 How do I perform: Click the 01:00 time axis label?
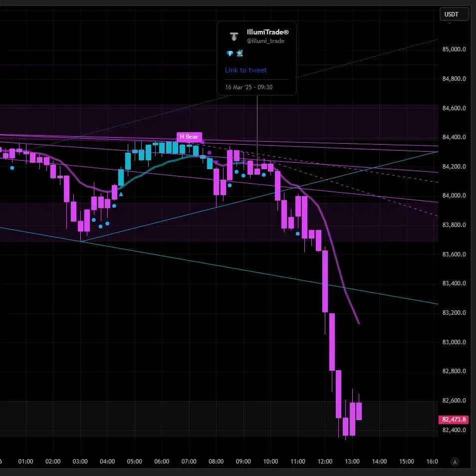coord(25,462)
